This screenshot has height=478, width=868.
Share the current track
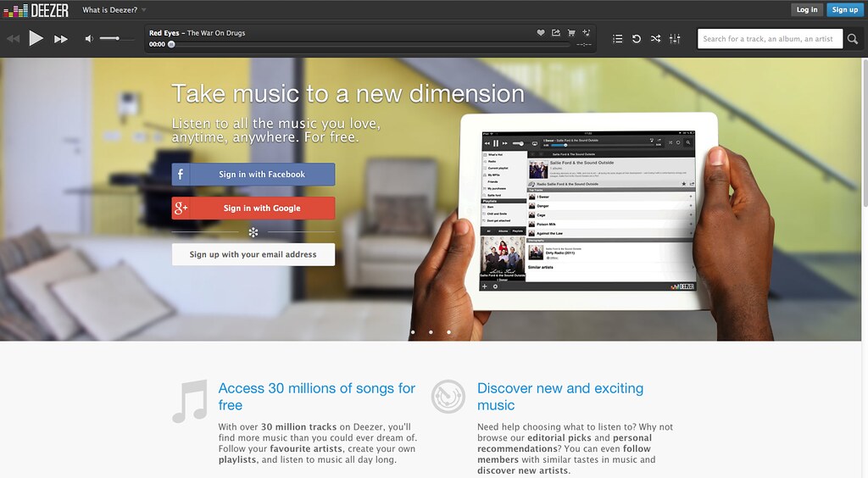click(556, 33)
